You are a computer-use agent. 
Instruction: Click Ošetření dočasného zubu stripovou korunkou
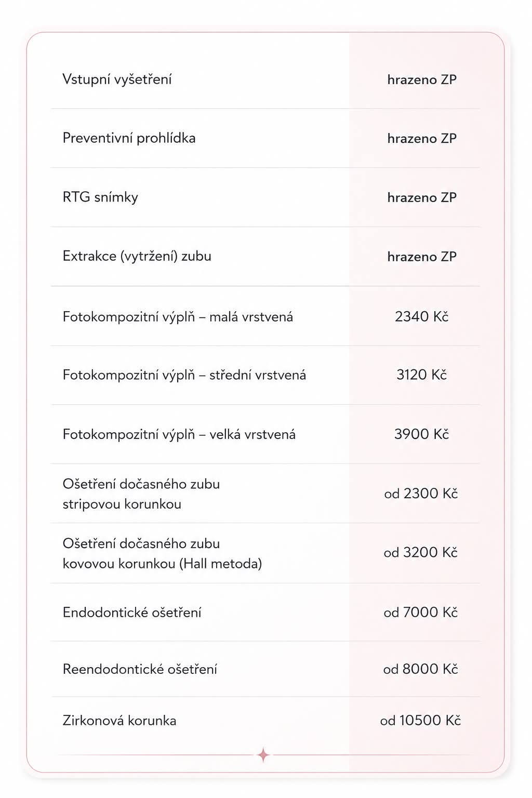pyautogui.click(x=141, y=494)
